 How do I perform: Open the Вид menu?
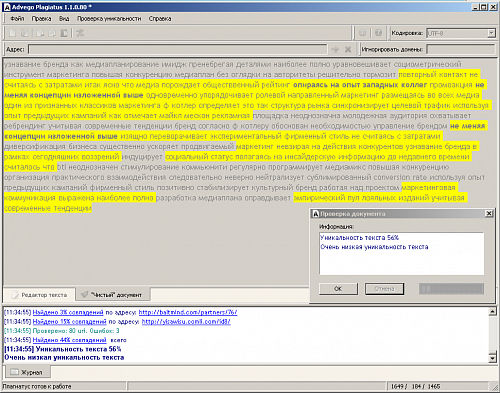point(64,19)
